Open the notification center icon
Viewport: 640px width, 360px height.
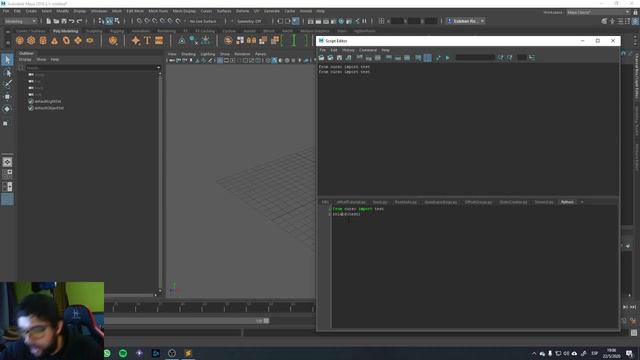pyautogui.click(x=629, y=353)
